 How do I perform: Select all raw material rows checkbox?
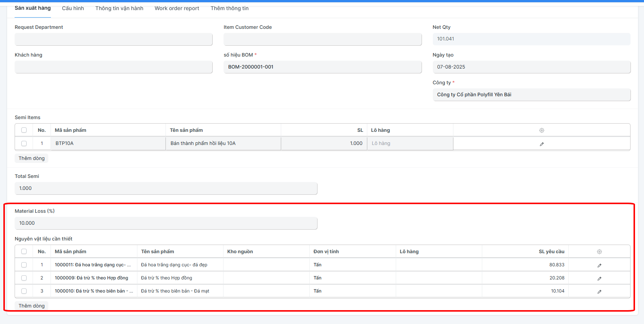tap(24, 251)
